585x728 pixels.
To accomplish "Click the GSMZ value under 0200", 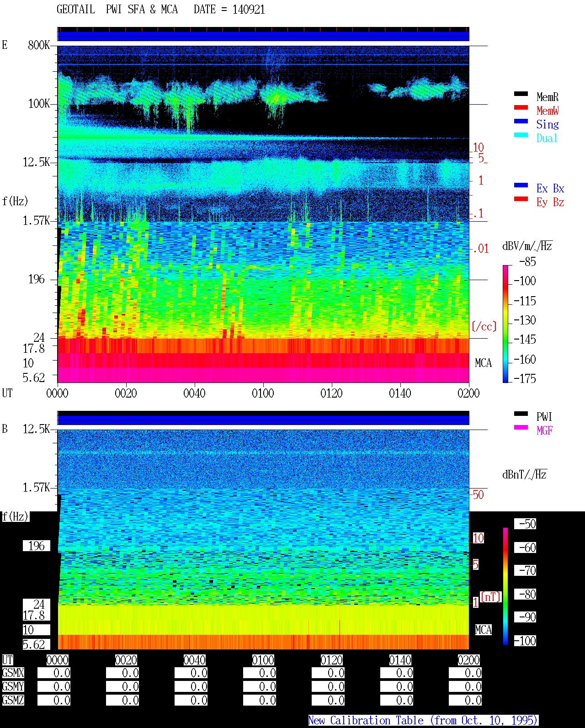I will pos(465,701).
